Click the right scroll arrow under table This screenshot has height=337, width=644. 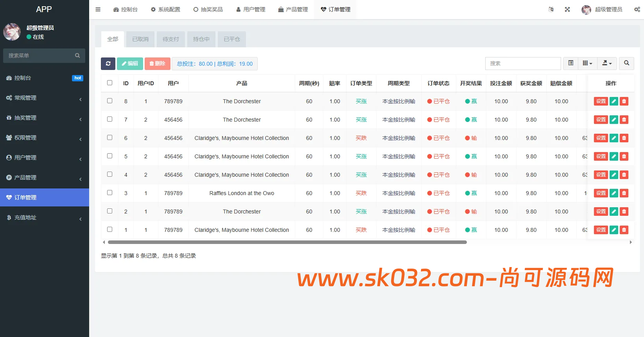coord(631,242)
